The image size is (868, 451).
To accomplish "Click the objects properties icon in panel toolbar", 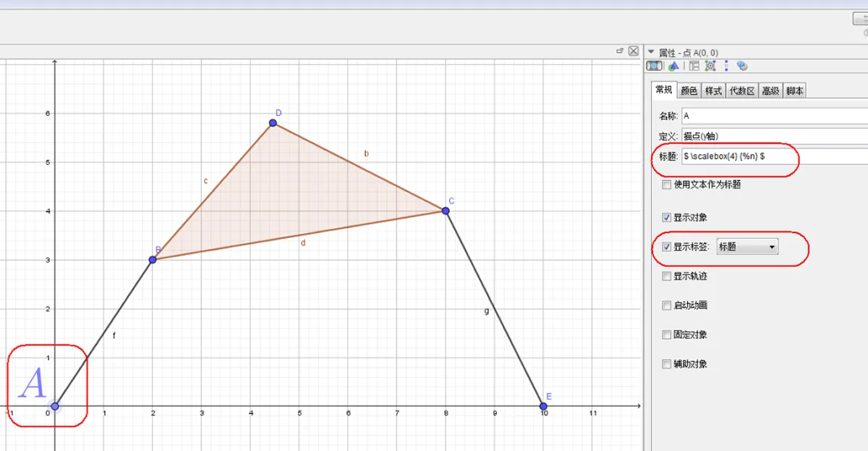I will tap(655, 66).
